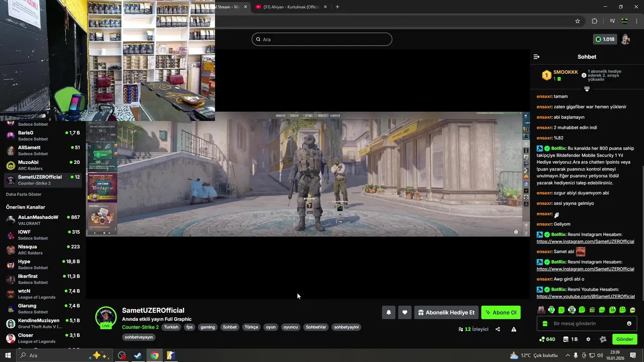Open the SMOOKKK top gifter entry
The image size is (644, 362).
click(560, 75)
